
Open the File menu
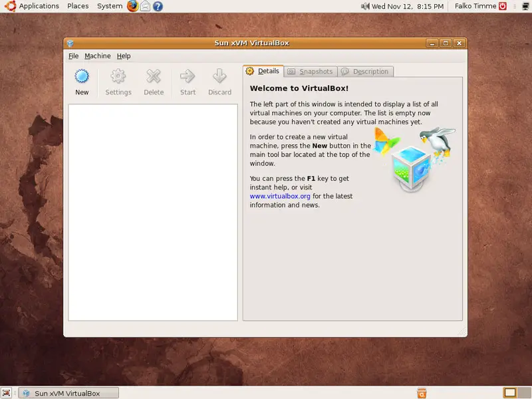[73, 56]
